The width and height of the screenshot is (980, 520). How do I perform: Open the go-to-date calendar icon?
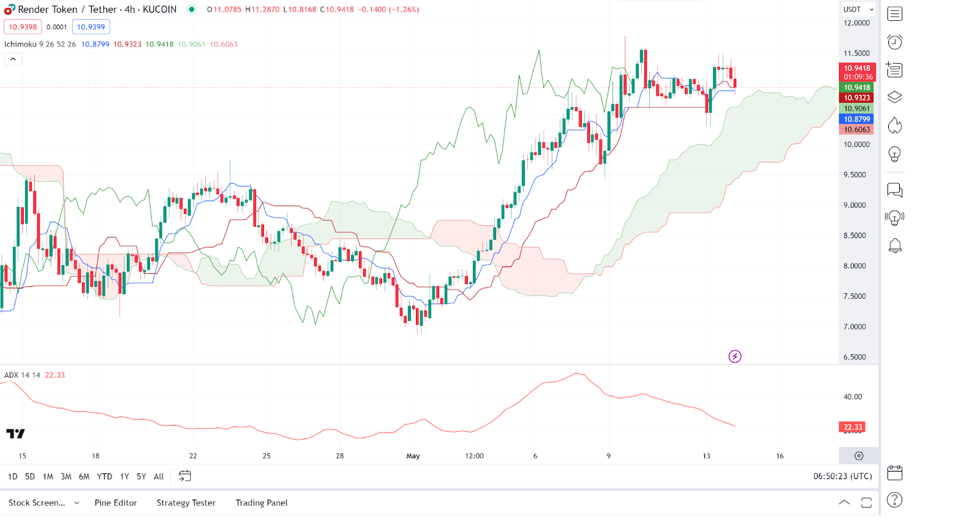(x=185, y=476)
